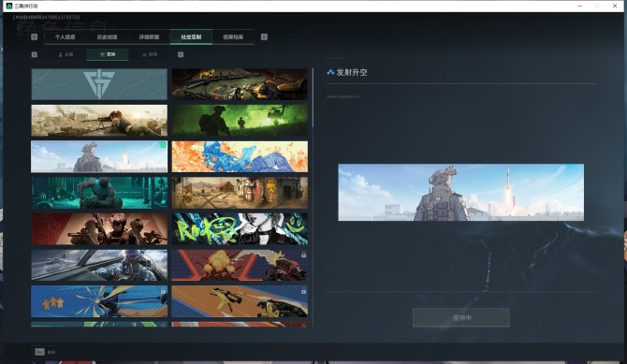Select the green night-vision helicopter banner
Viewport: 627px width, 364px height.
(240, 120)
